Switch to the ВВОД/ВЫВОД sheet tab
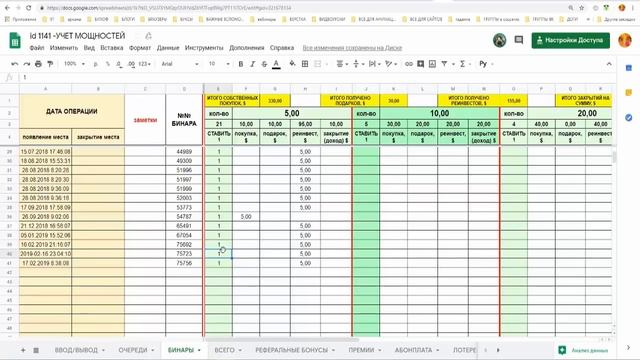 pos(76,350)
